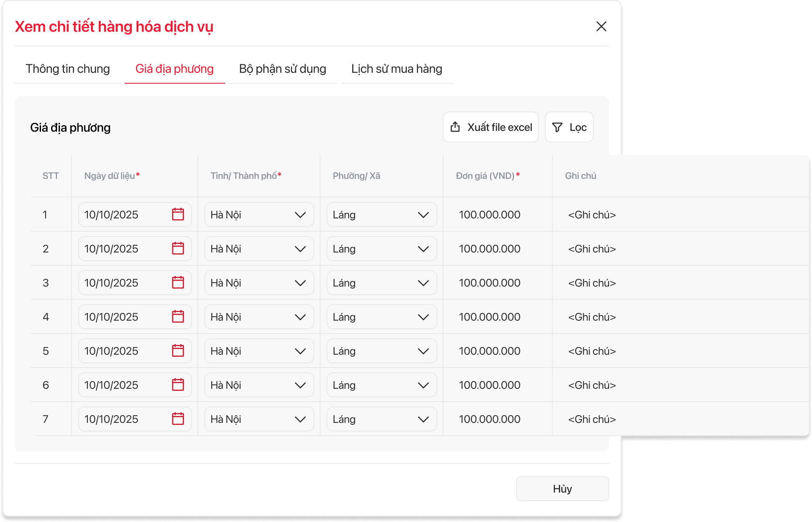Screen dimensions: 812x522
Task: Close the dialog with X icon
Action: tap(601, 26)
